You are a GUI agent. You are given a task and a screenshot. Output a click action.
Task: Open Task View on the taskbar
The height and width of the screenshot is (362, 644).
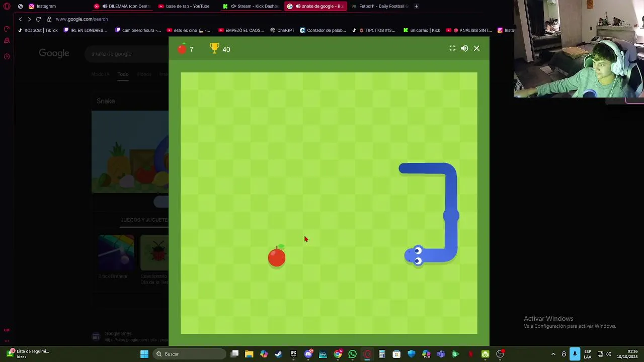234,354
